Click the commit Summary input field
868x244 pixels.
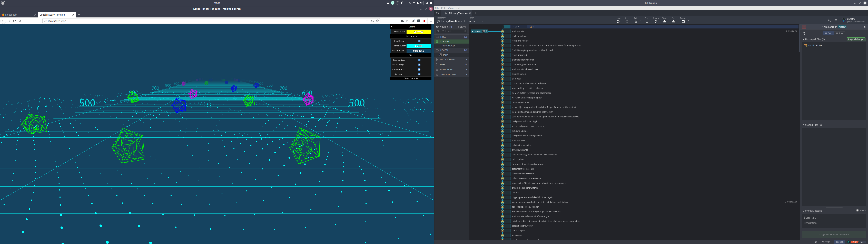point(834,218)
